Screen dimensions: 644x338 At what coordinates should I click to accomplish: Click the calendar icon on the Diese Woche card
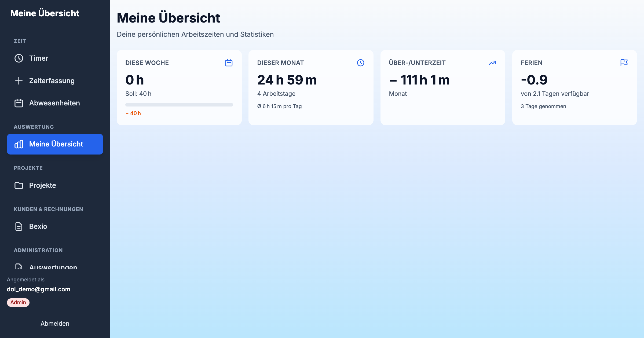(x=229, y=63)
